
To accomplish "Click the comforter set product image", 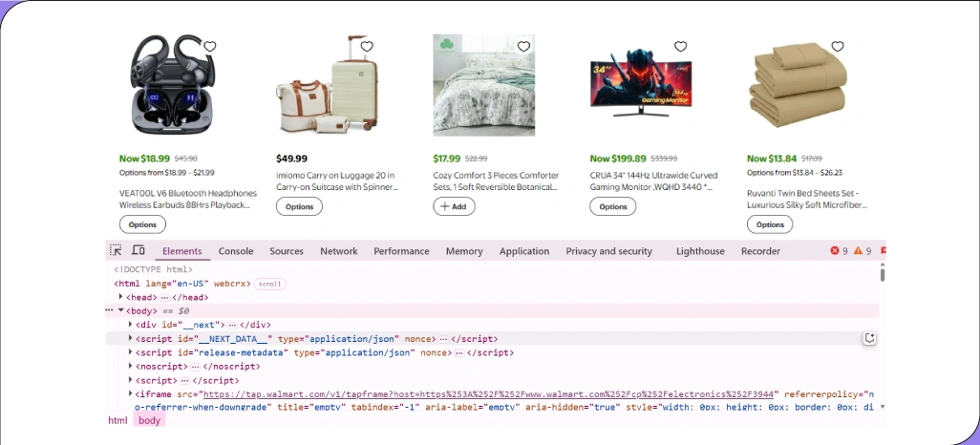I will pyautogui.click(x=483, y=85).
